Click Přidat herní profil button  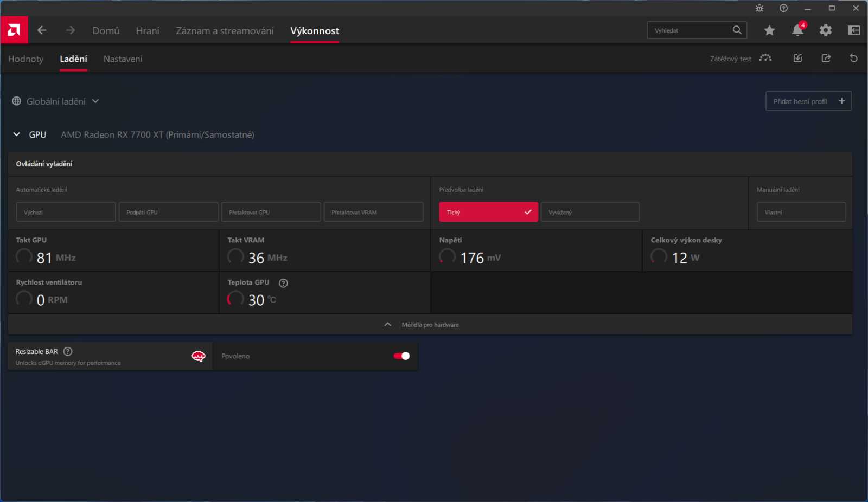[x=808, y=101]
